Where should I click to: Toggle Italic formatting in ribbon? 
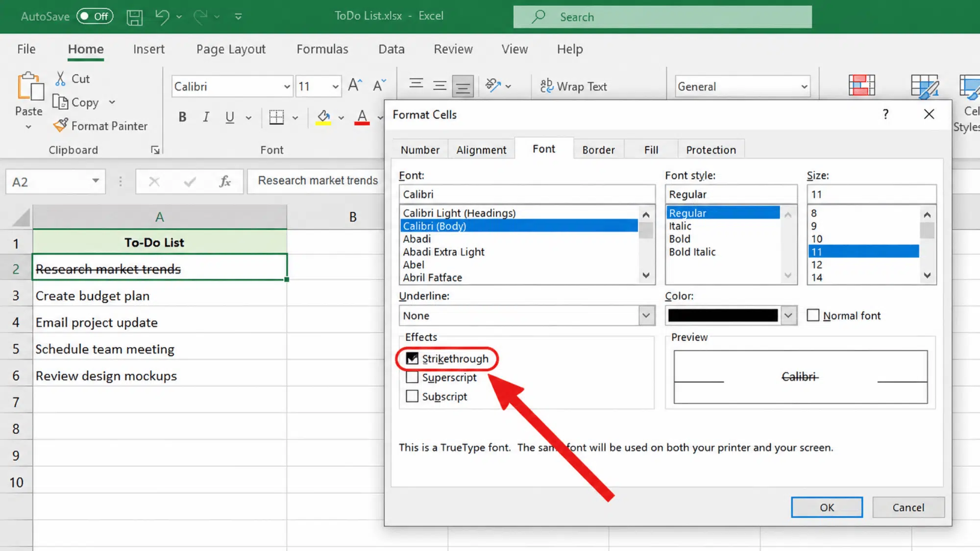point(206,117)
